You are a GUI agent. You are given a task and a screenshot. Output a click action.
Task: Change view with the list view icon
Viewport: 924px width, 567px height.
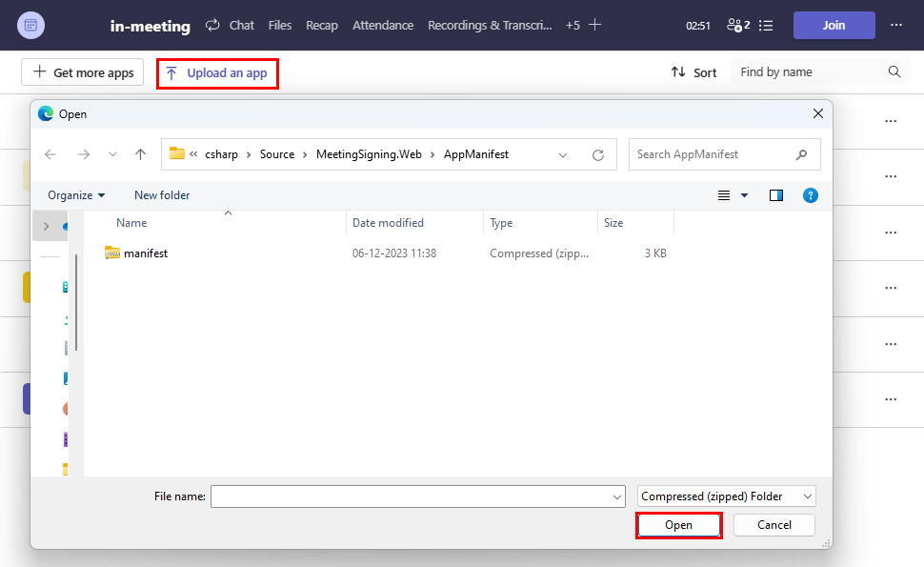click(x=724, y=195)
